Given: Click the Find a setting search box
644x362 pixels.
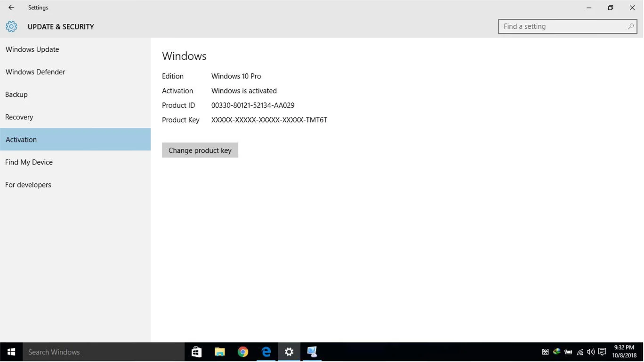Looking at the screenshot, I should [x=563, y=27].
